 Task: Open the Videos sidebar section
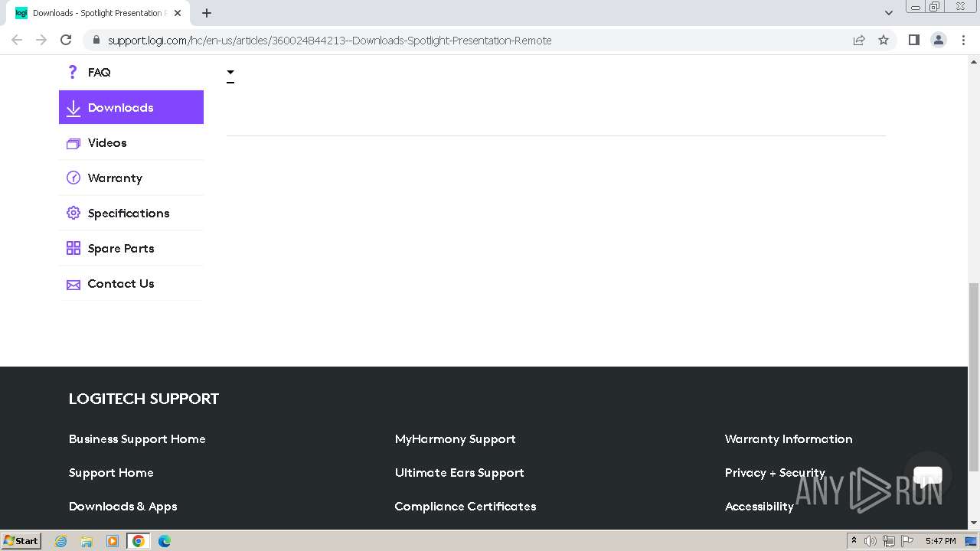(131, 142)
